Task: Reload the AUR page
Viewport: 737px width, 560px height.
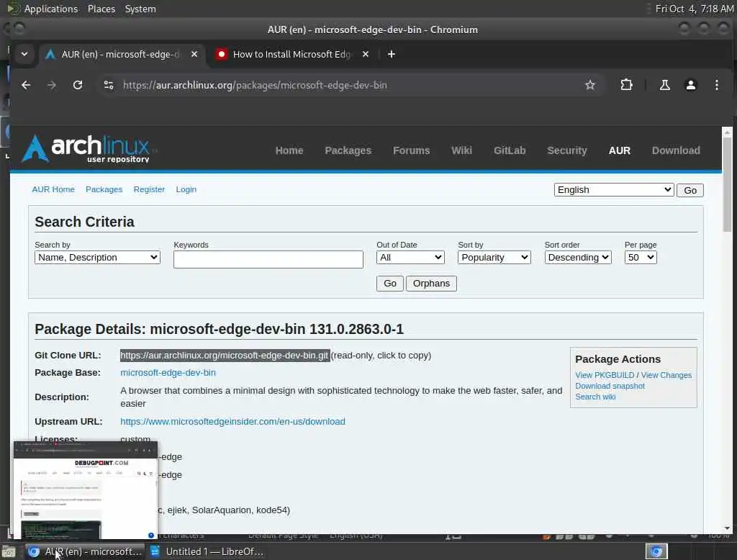Action: 78,85
